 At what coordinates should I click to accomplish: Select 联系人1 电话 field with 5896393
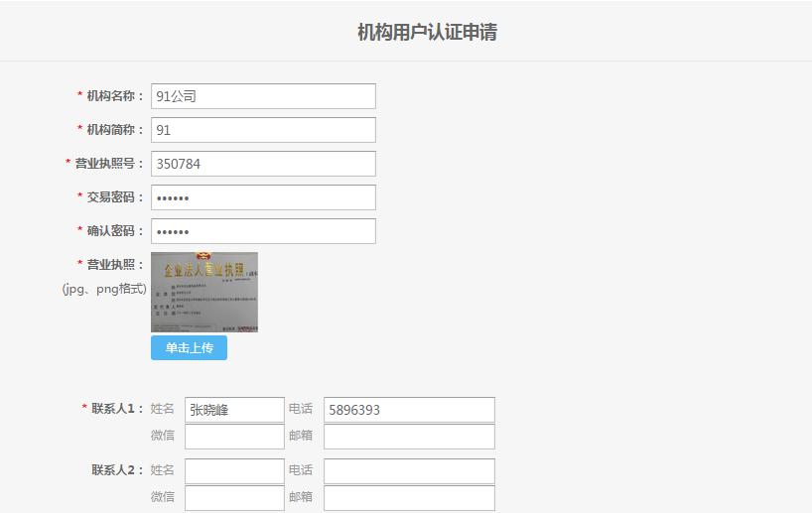tap(409, 410)
